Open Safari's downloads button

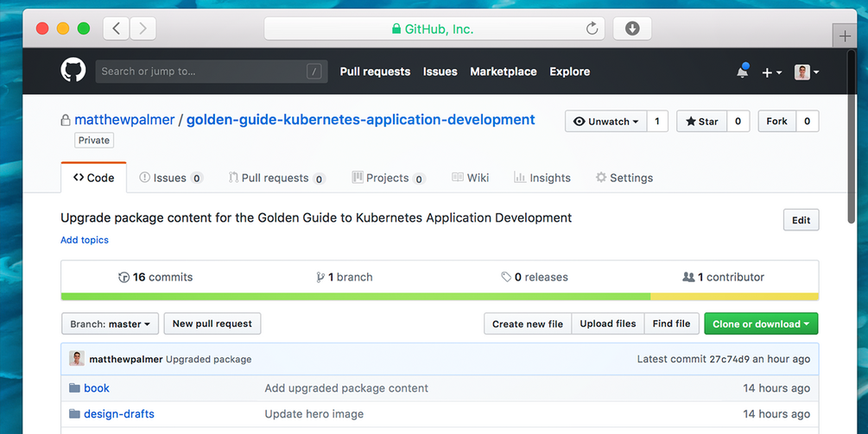tap(632, 28)
